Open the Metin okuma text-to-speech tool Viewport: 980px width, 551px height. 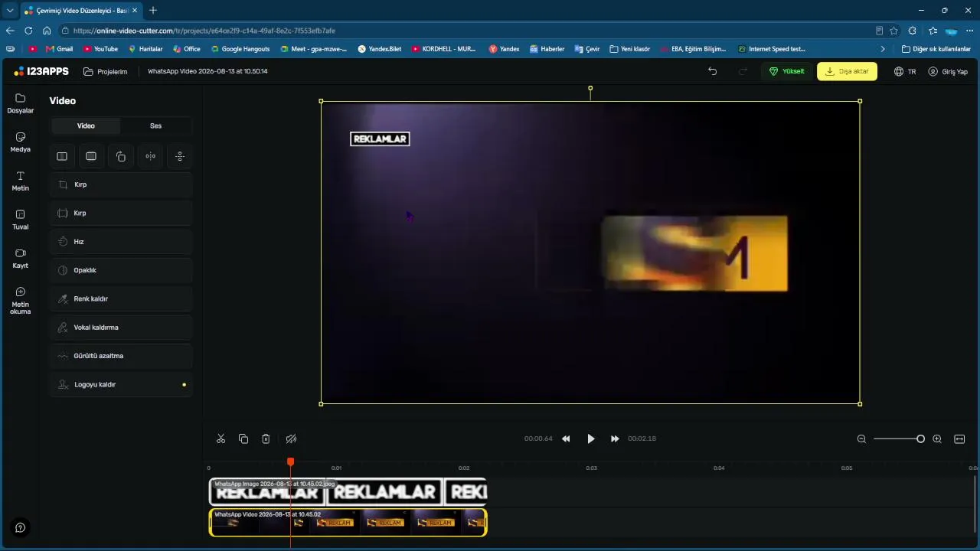pyautogui.click(x=20, y=301)
